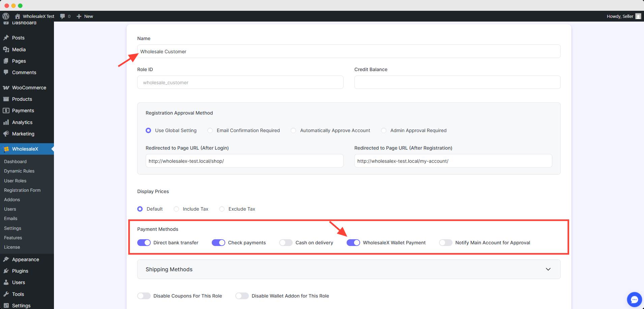Click the Comments icon in sidebar

tap(6, 72)
